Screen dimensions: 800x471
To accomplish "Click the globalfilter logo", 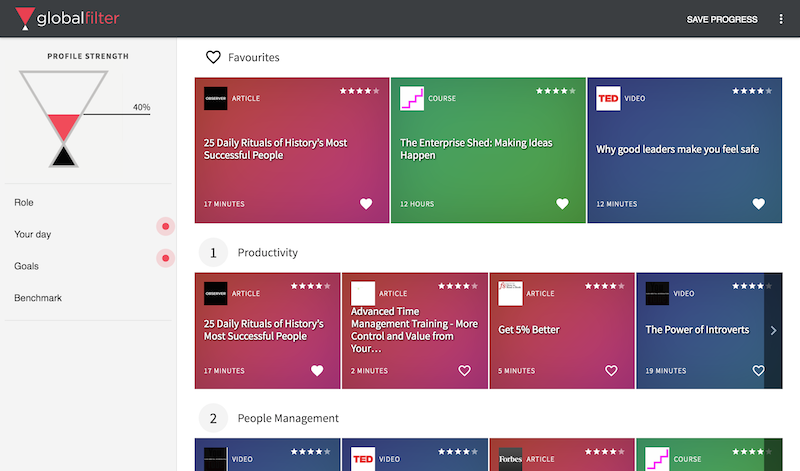I will tap(72, 18).
